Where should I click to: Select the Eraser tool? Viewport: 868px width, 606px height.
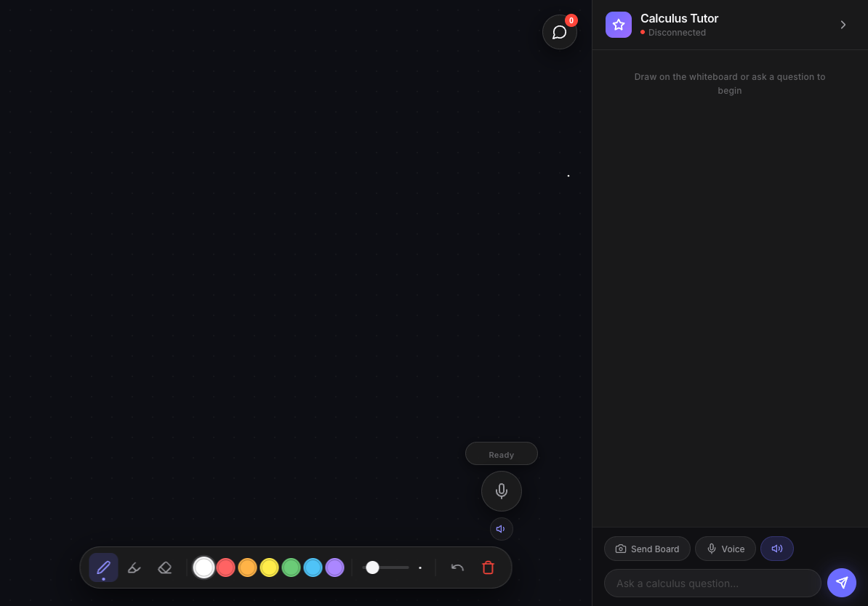[x=165, y=567]
